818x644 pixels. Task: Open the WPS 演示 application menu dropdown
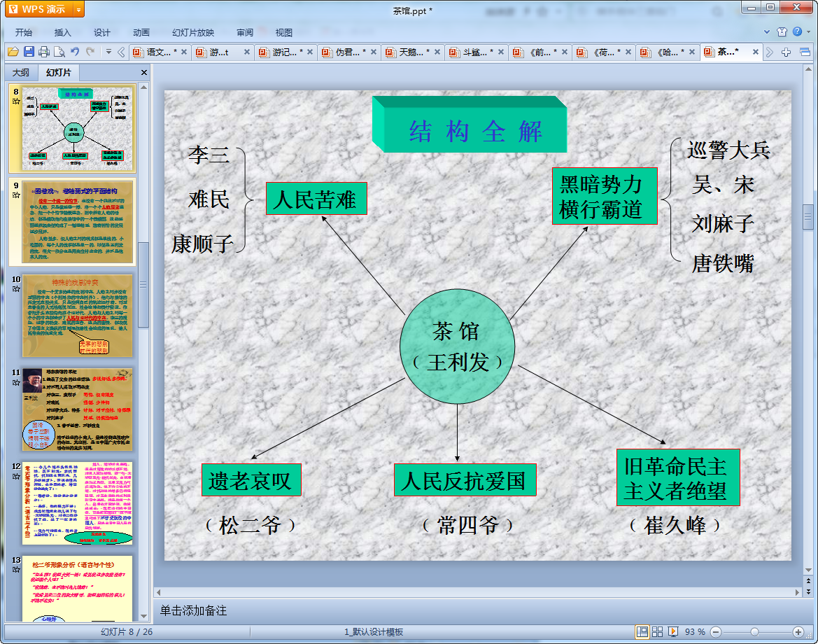[x=79, y=9]
